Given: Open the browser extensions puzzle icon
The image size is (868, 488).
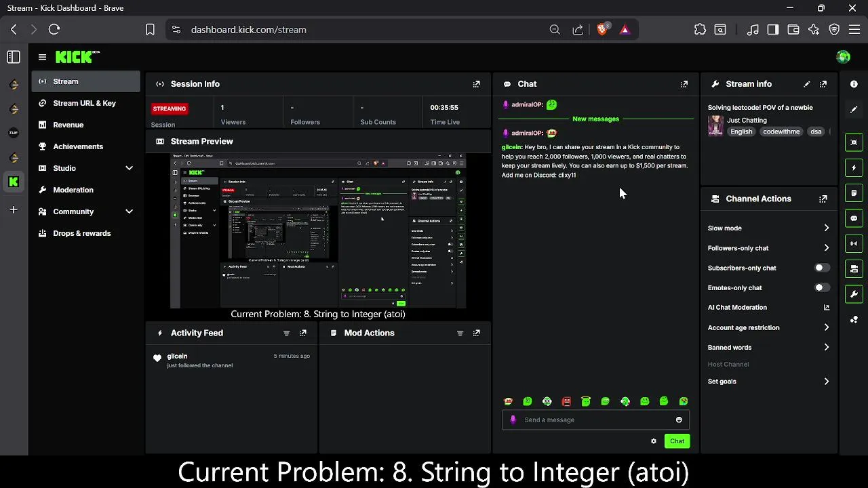Looking at the screenshot, I should pos(700,29).
